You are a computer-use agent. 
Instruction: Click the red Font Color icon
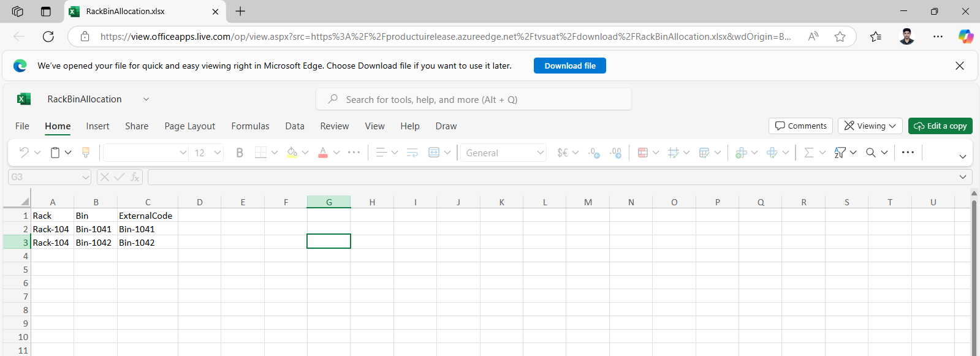coord(323,153)
